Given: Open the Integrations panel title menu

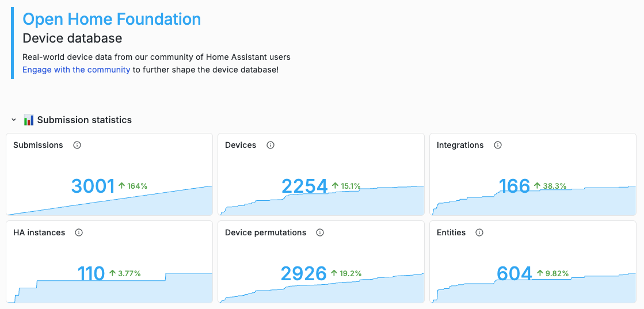Looking at the screenshot, I should pos(460,145).
